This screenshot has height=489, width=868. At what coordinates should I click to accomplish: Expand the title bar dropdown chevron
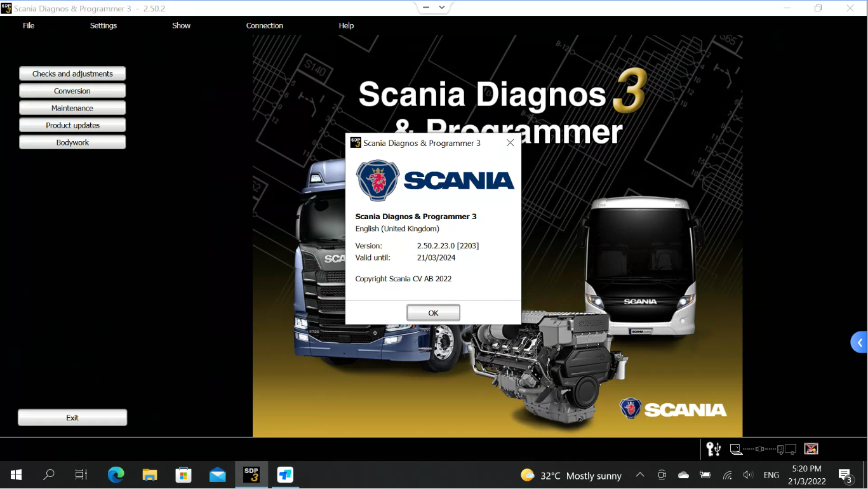point(443,8)
